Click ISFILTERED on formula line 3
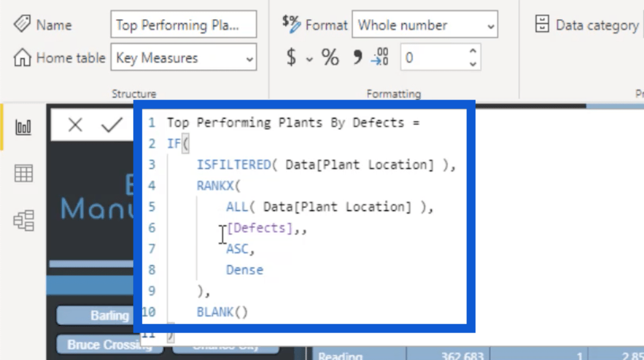This screenshot has width=644, height=360. [233, 165]
